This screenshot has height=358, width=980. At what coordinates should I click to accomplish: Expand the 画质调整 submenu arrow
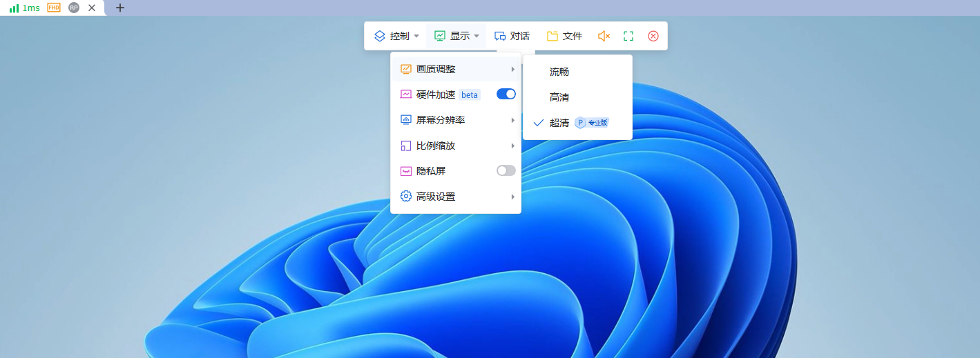pyautogui.click(x=513, y=69)
